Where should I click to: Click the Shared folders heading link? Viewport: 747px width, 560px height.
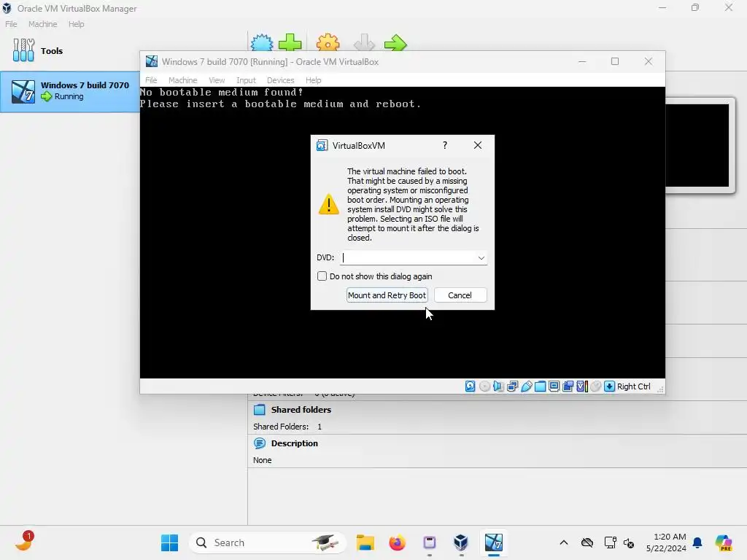pos(301,410)
